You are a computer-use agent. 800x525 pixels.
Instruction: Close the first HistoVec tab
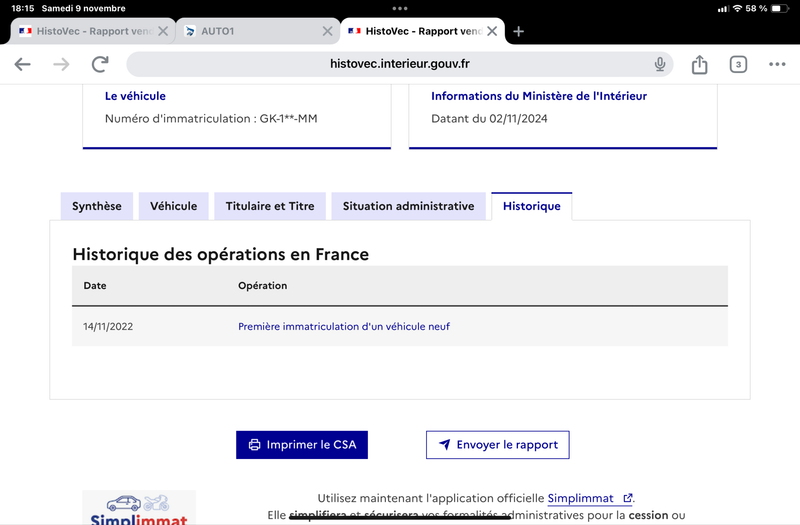[x=163, y=32]
